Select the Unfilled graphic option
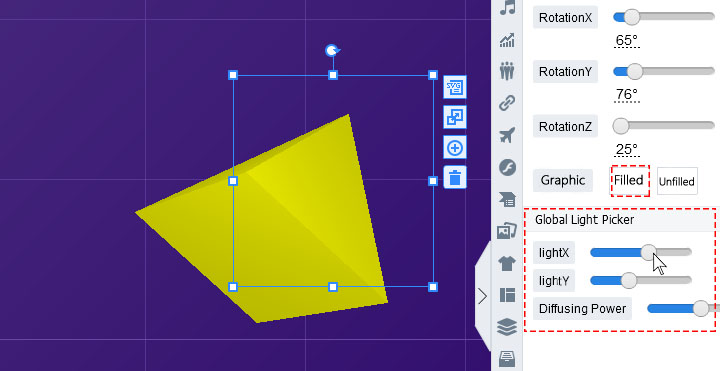Viewport: 720px width, 371px height. click(x=677, y=181)
